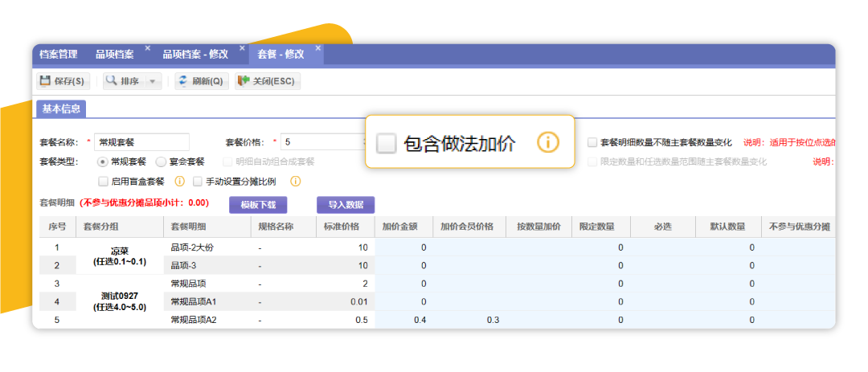Screen dimensions: 868x372
Task: Toggle the 明细自动组合成套餐 checkbox
Action: (x=227, y=162)
